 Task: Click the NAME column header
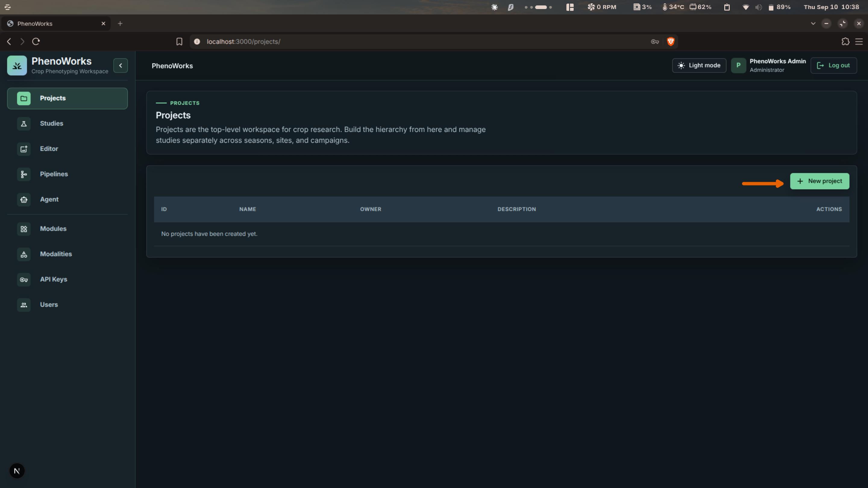click(x=248, y=209)
